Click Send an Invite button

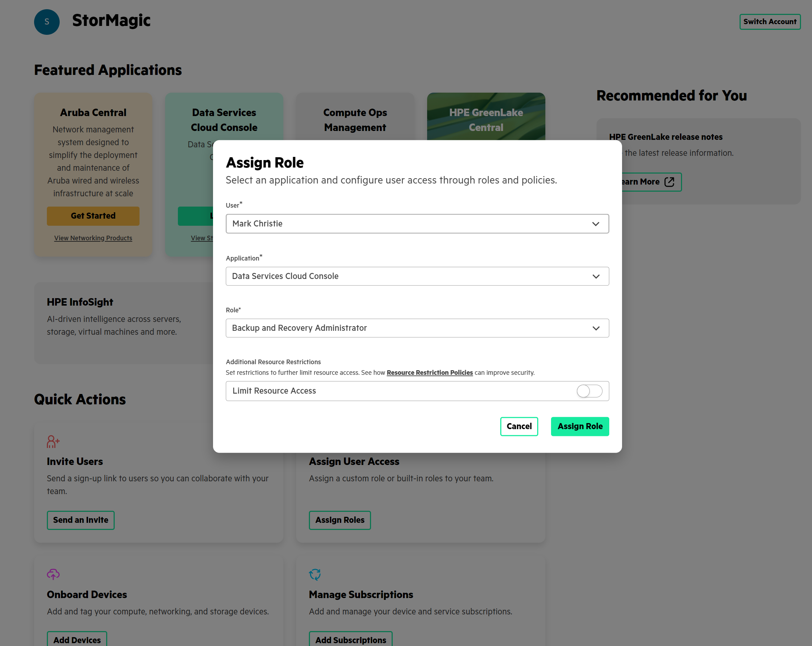[81, 520]
